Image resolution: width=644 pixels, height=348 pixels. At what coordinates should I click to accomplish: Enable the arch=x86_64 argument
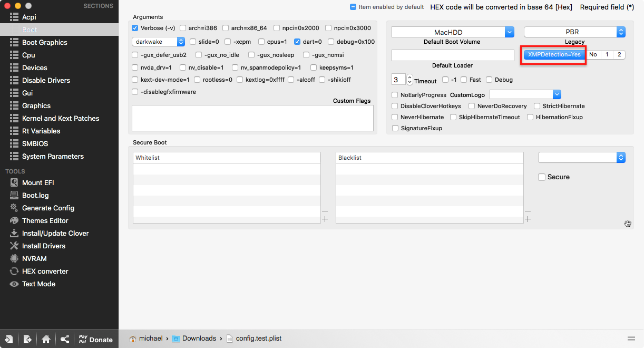click(x=226, y=28)
